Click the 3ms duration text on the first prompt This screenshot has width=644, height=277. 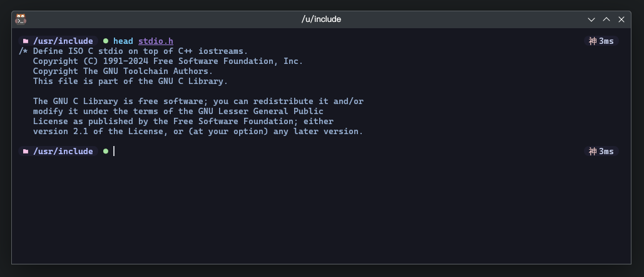(606, 41)
